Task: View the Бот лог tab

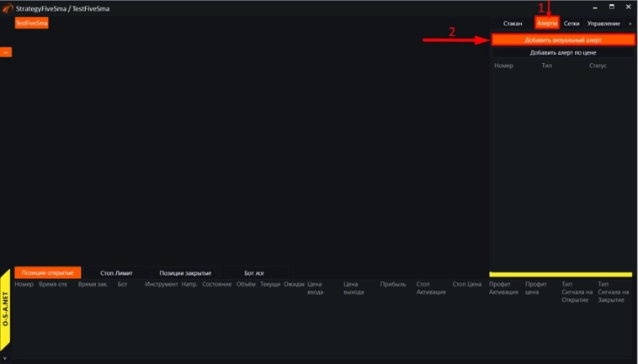Action: pos(254,272)
